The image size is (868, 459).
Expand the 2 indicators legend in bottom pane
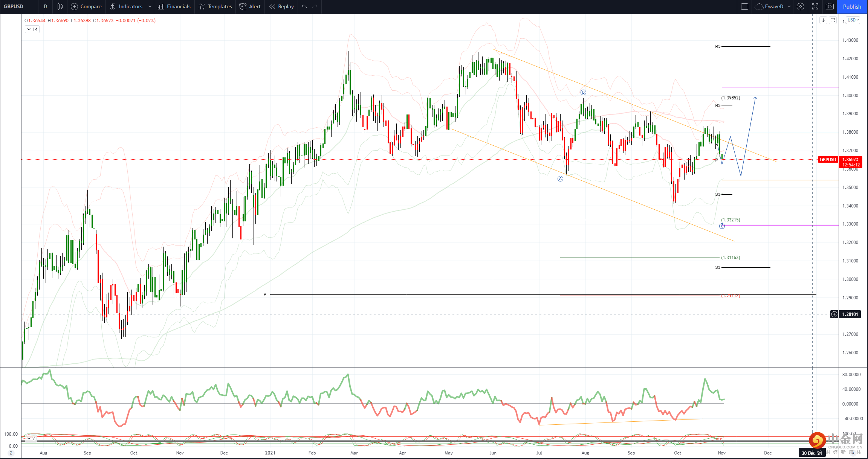(x=31, y=439)
